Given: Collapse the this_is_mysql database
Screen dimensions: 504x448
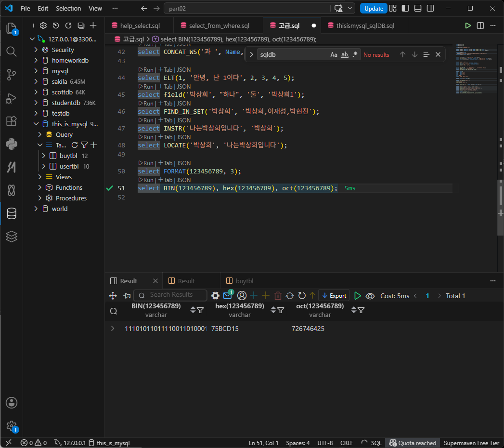Looking at the screenshot, I should [36, 124].
